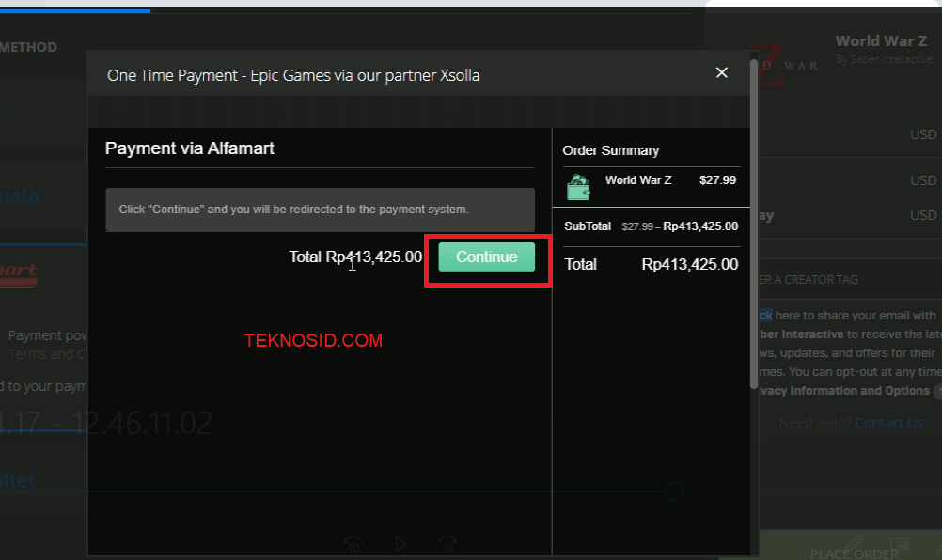
Task: Click Privacy Information and Options in background
Action: click(844, 391)
